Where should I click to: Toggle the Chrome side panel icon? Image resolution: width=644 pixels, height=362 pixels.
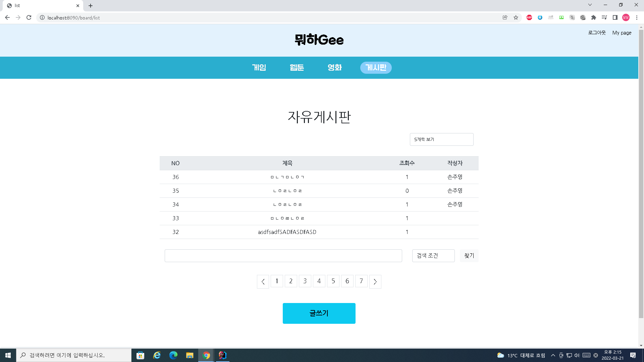[x=615, y=17]
